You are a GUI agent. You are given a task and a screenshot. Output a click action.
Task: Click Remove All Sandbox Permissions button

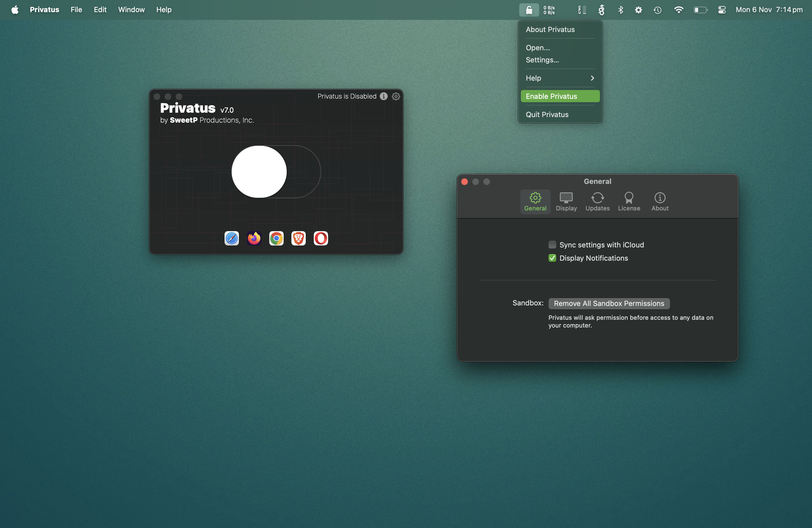tap(609, 303)
